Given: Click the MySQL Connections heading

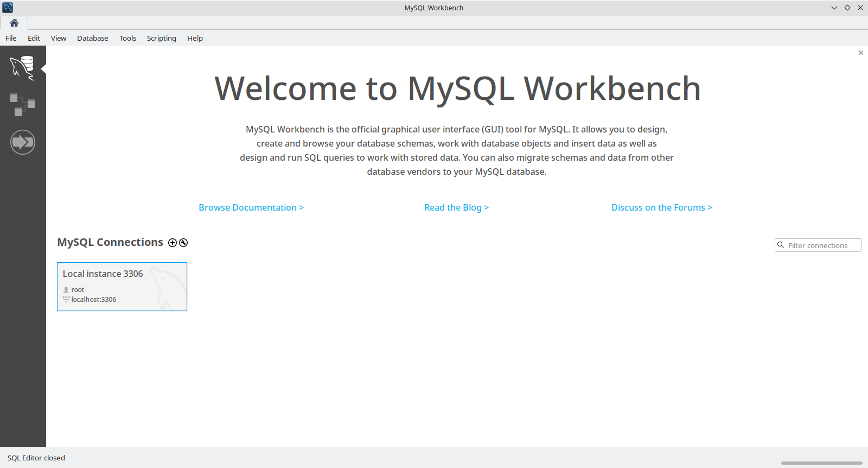Looking at the screenshot, I should [110, 242].
